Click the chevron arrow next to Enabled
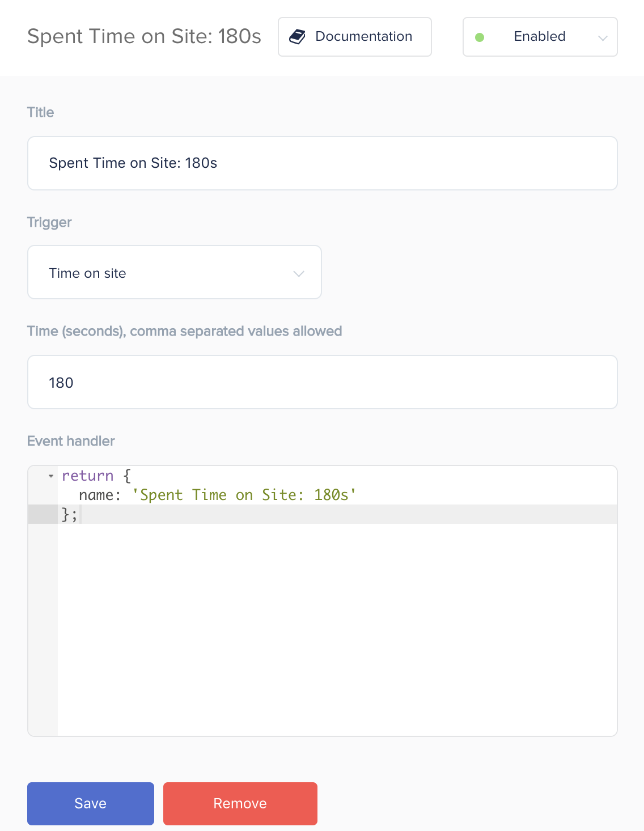The width and height of the screenshot is (644, 831). click(x=603, y=38)
